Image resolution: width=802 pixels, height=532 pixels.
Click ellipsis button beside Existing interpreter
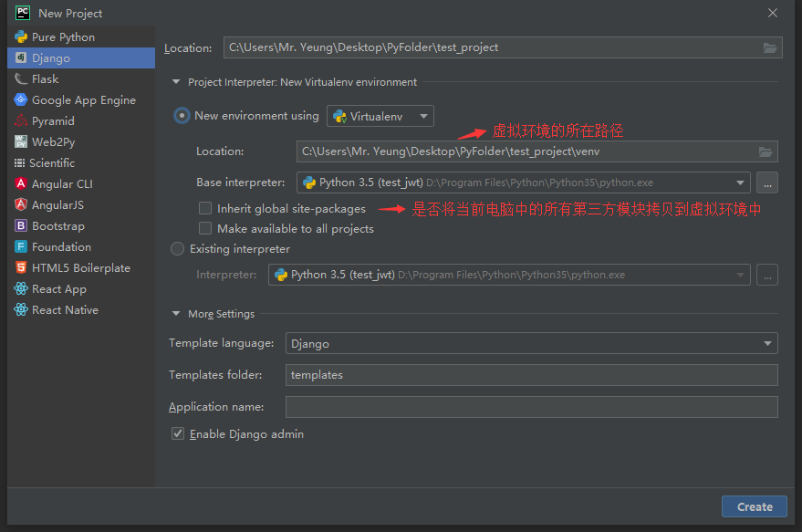point(767,275)
